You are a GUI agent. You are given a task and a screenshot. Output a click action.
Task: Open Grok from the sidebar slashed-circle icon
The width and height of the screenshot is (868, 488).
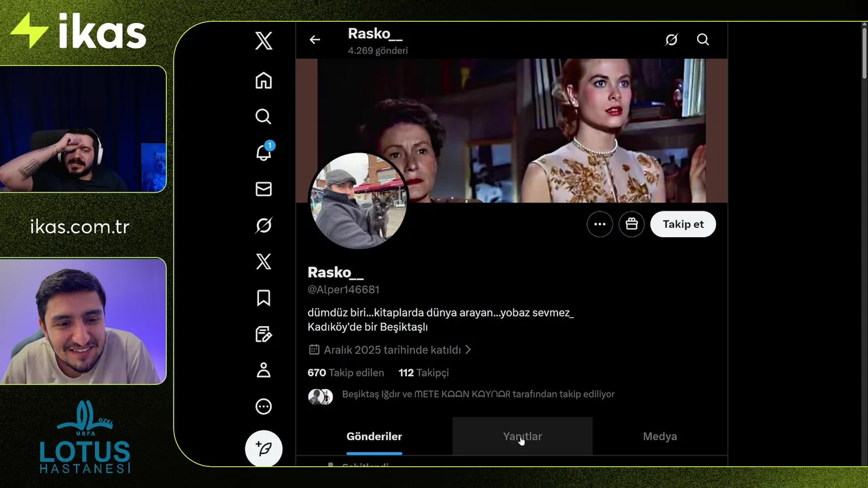coord(264,225)
